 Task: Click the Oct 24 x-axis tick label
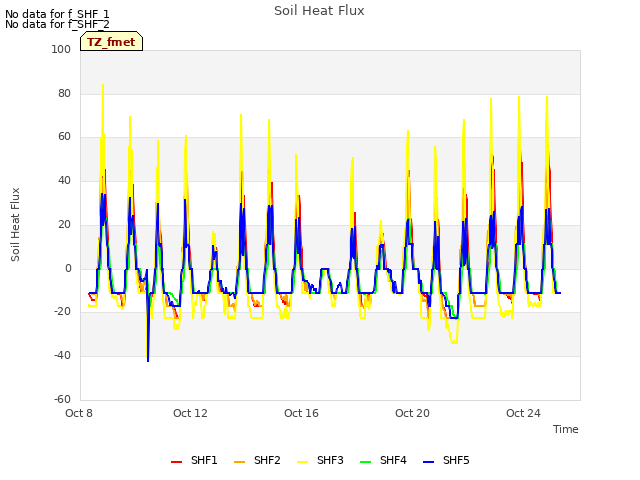tap(523, 413)
